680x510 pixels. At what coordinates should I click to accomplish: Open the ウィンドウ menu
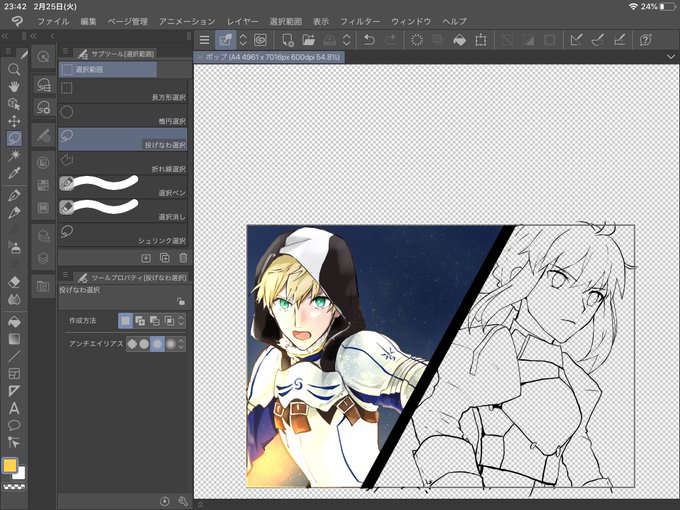pos(411,21)
